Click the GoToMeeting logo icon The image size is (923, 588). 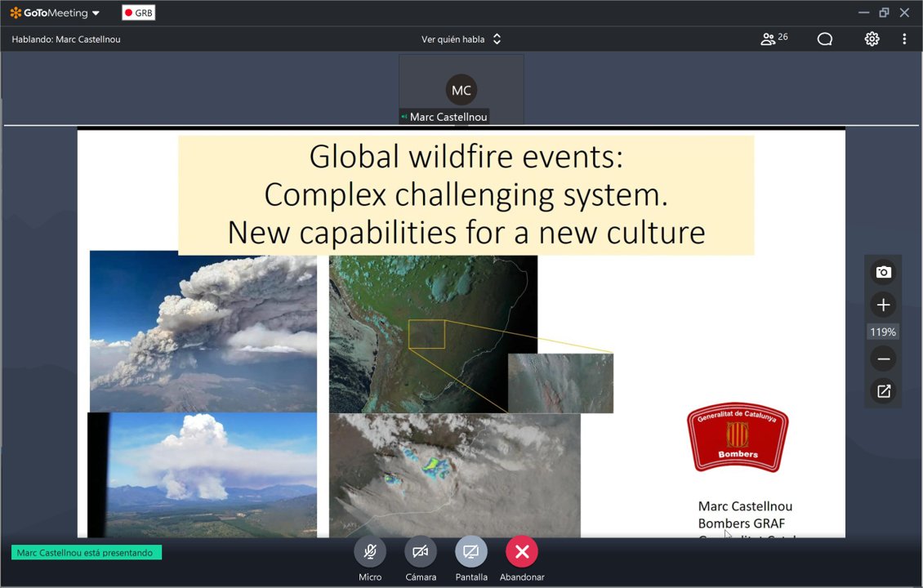(x=16, y=13)
